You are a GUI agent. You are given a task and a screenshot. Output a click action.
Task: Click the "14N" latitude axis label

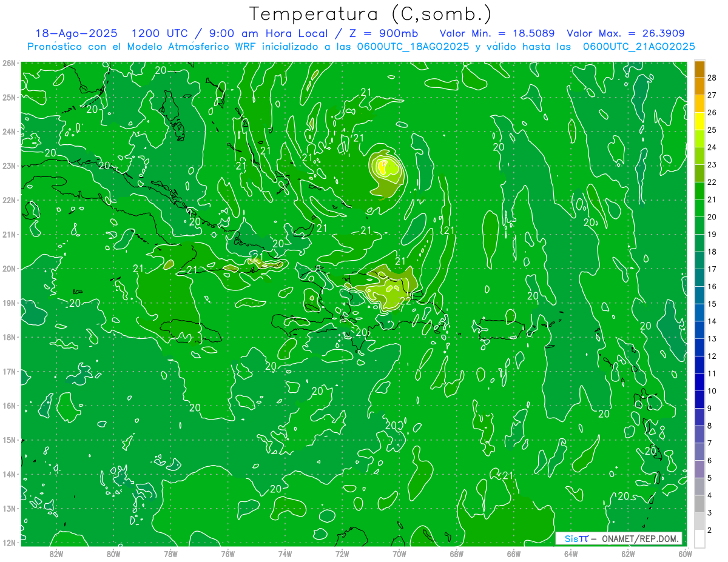(x=9, y=474)
